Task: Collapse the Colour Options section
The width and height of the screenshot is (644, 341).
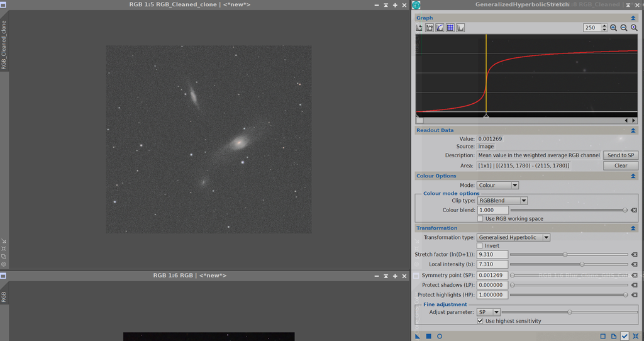Action: [x=633, y=176]
